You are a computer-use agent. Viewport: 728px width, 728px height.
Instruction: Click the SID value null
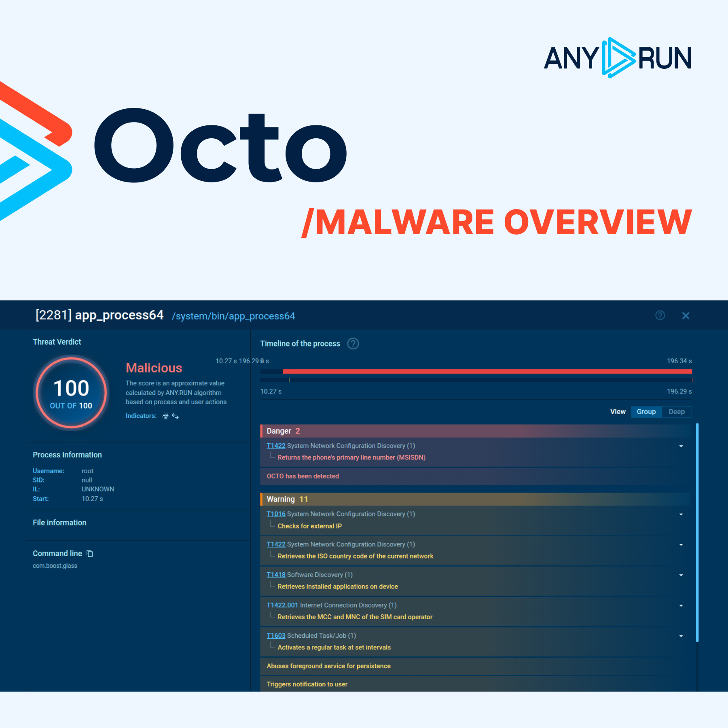click(87, 480)
